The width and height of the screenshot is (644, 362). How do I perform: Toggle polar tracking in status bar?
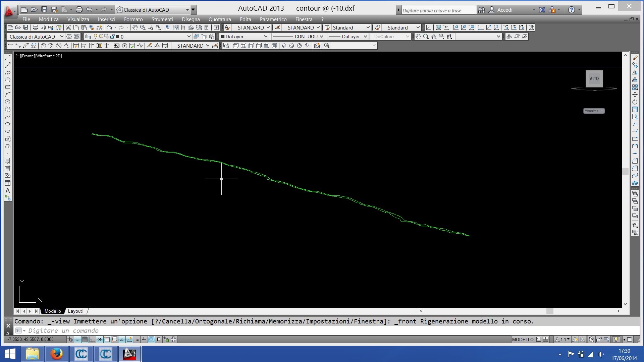click(x=100, y=339)
